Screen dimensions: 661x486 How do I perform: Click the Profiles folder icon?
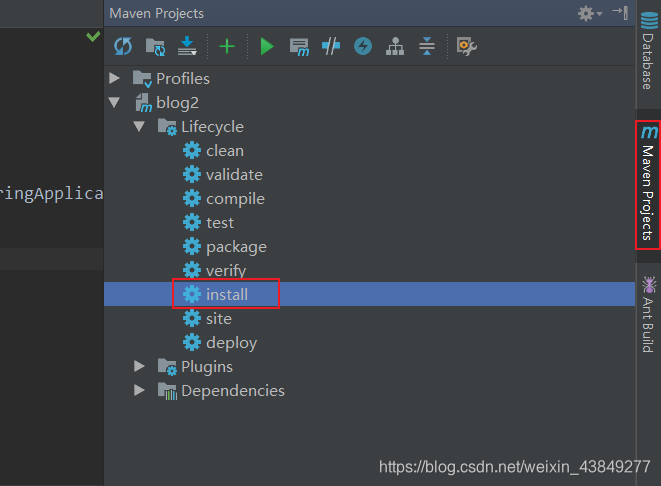tap(142, 79)
